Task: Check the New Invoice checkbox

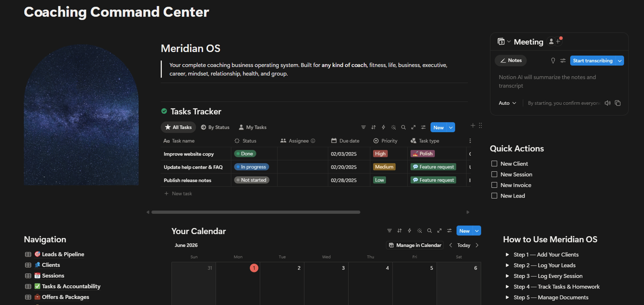Action: [494, 185]
